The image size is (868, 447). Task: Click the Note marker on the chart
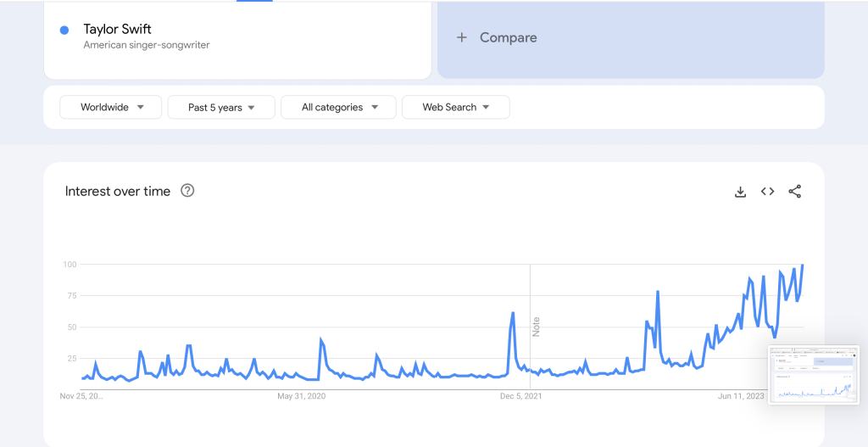[x=536, y=327]
